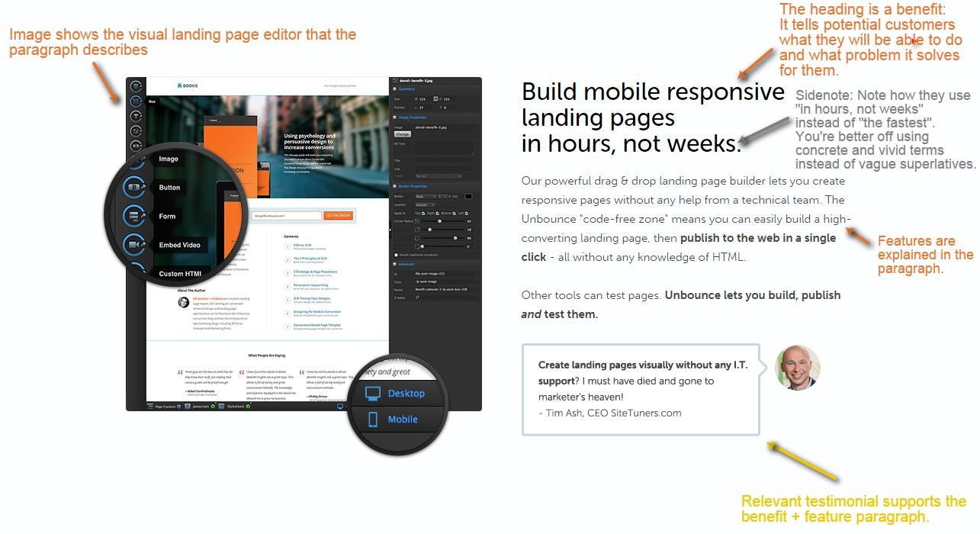
Task: Click the Form label in magnified tool list
Action: [167, 216]
